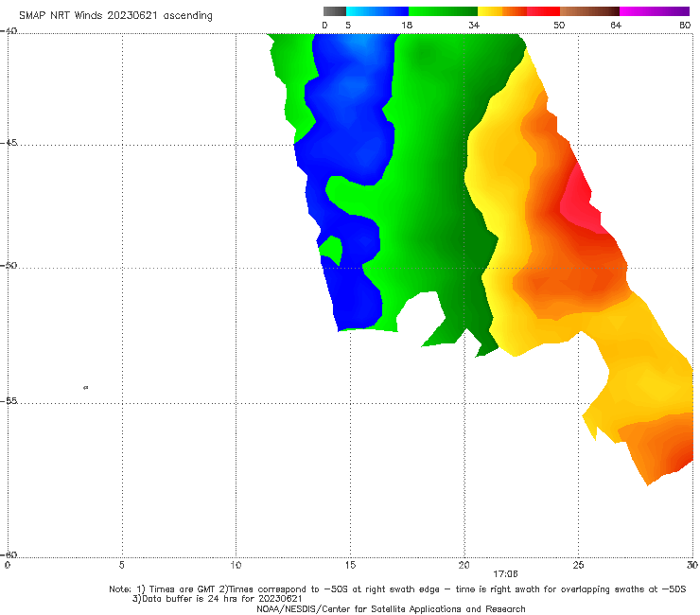Click the swath time label '17:06'
The height and width of the screenshot is (615, 700).
point(505,574)
